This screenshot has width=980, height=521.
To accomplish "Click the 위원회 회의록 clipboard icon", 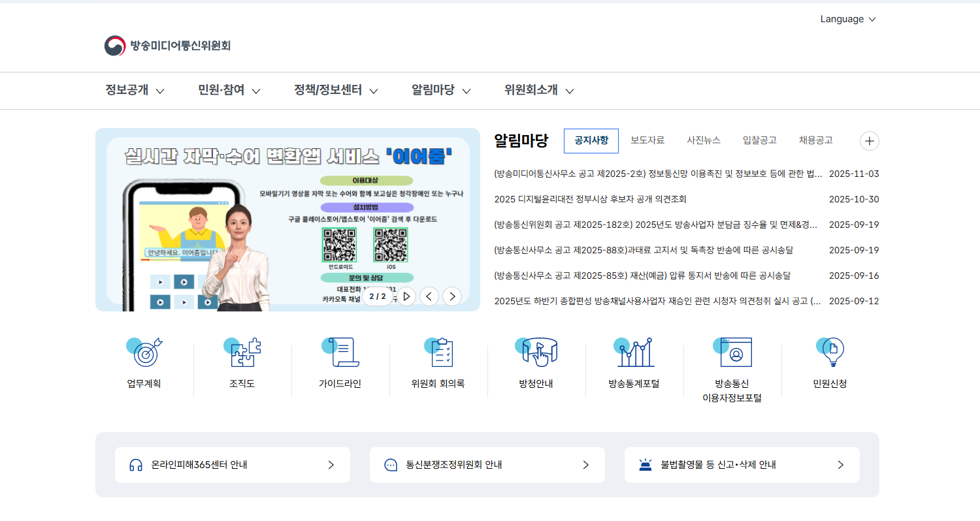I will coord(439,352).
